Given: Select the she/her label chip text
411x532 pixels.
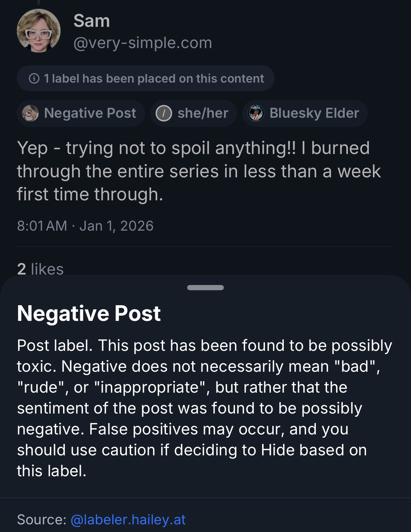Looking at the screenshot, I should 203,113.
